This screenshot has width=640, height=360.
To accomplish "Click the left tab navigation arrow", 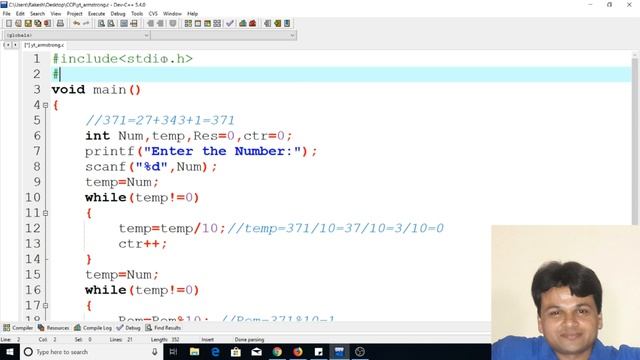I will click(x=7, y=45).
